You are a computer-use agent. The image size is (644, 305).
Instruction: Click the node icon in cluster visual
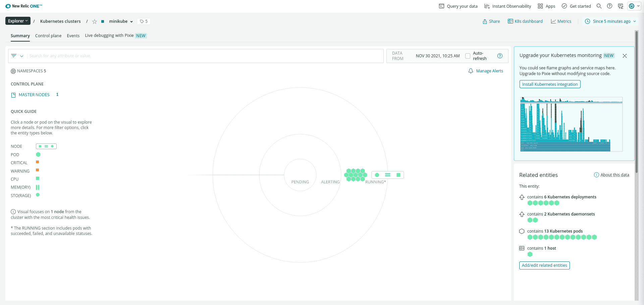pos(387,175)
